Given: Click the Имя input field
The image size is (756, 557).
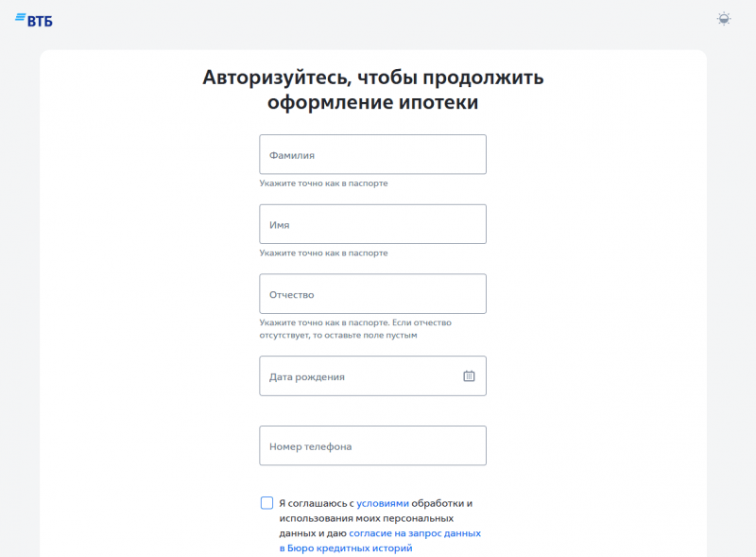Looking at the screenshot, I should (x=372, y=224).
